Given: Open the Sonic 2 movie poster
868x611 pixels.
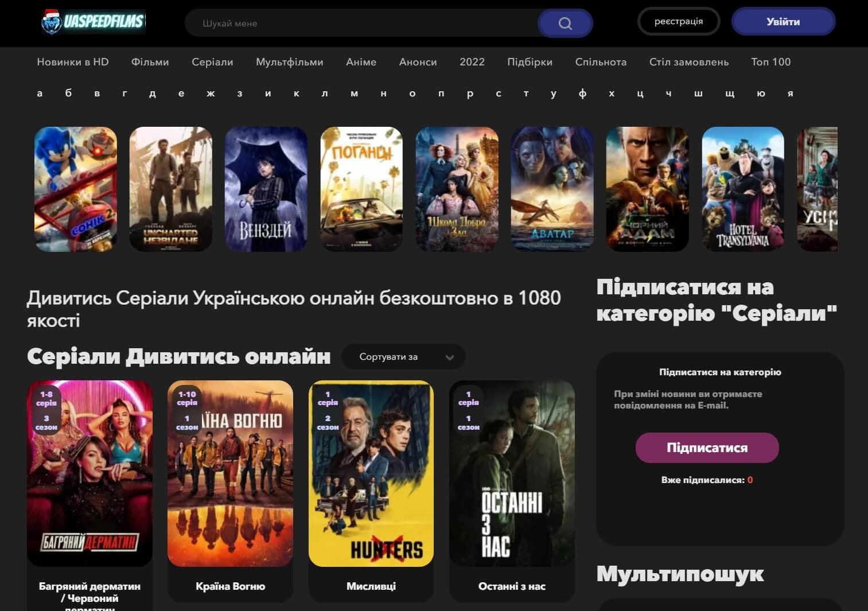Looking at the screenshot, I should [76, 189].
